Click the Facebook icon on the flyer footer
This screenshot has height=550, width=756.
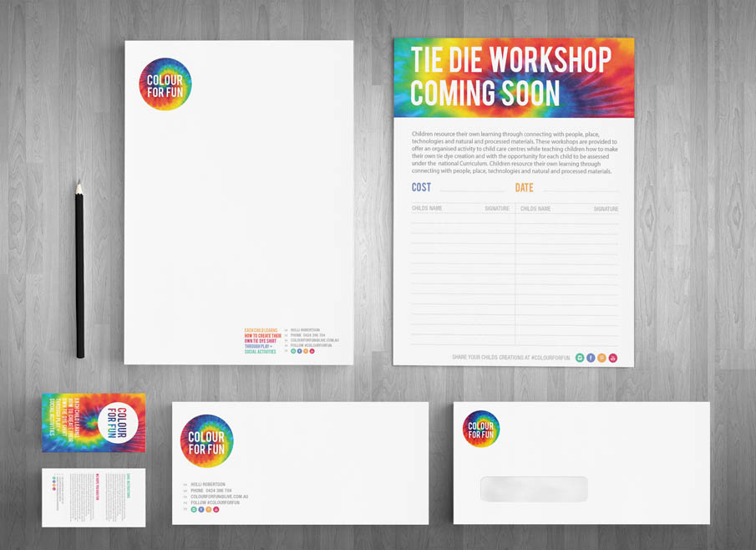(x=591, y=358)
